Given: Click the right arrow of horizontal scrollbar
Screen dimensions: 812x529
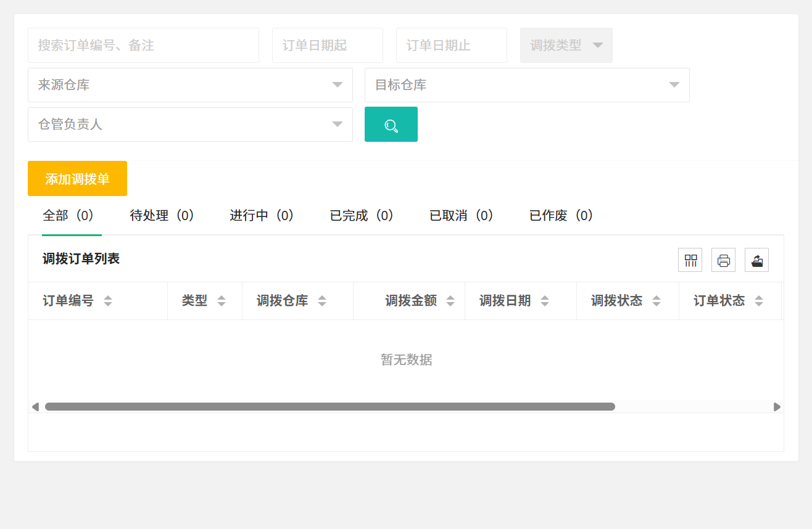Looking at the screenshot, I should 777,407.
